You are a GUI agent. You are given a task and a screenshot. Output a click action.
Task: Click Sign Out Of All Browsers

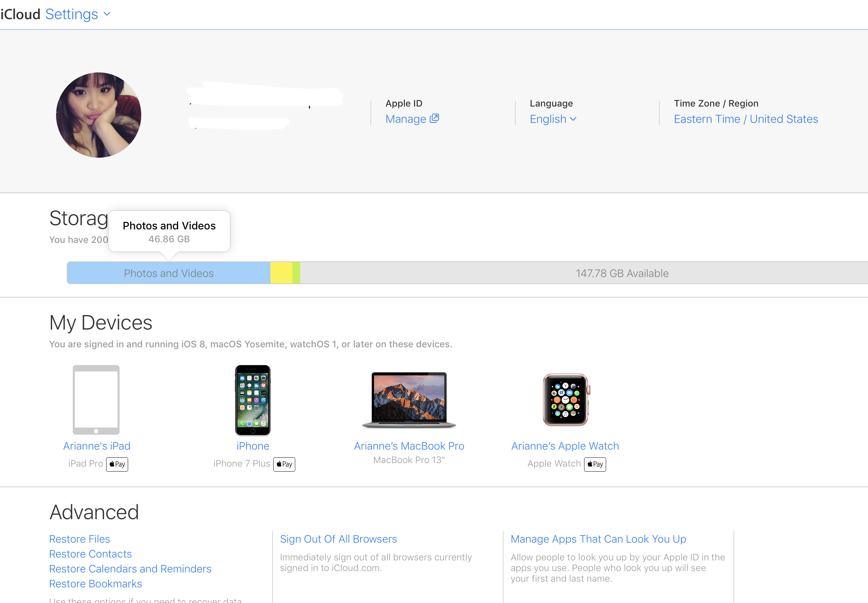click(x=338, y=539)
